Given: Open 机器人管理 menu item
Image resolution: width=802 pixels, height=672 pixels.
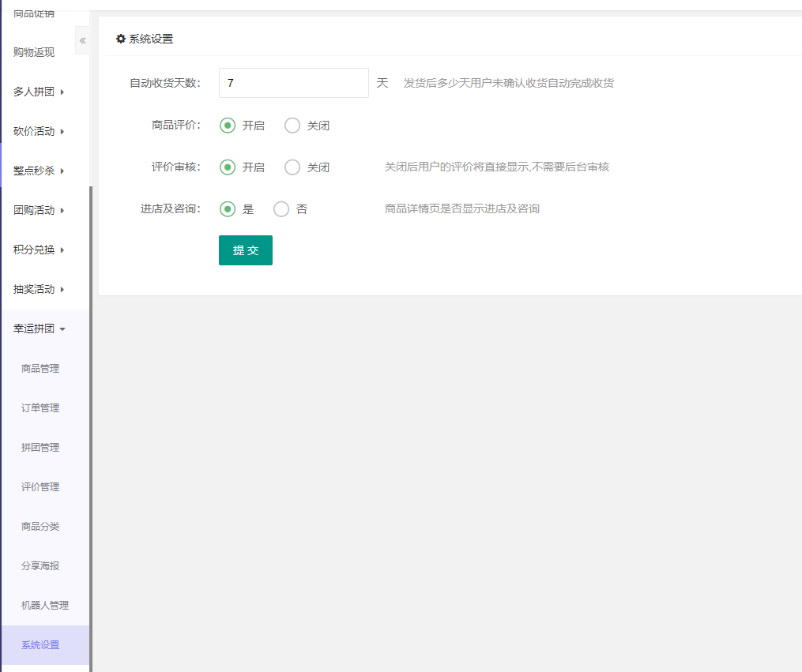Looking at the screenshot, I should (45, 605).
